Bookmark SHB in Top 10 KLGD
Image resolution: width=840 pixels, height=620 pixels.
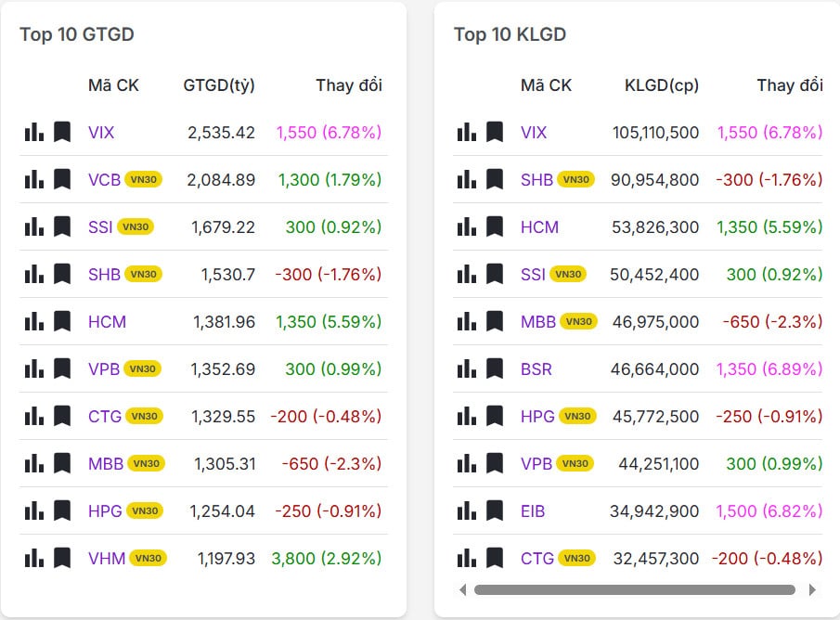(x=495, y=180)
